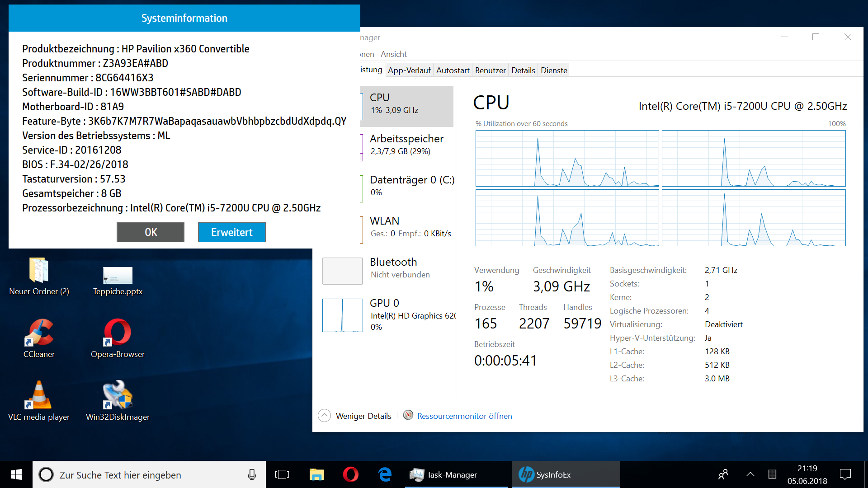Click the Edge browser taskbar icon
This screenshot has width=868, height=488.
[x=385, y=474]
